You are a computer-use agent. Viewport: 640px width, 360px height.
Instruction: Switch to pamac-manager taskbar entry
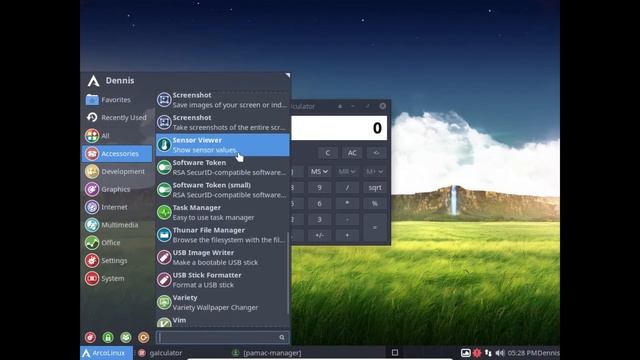(267, 353)
